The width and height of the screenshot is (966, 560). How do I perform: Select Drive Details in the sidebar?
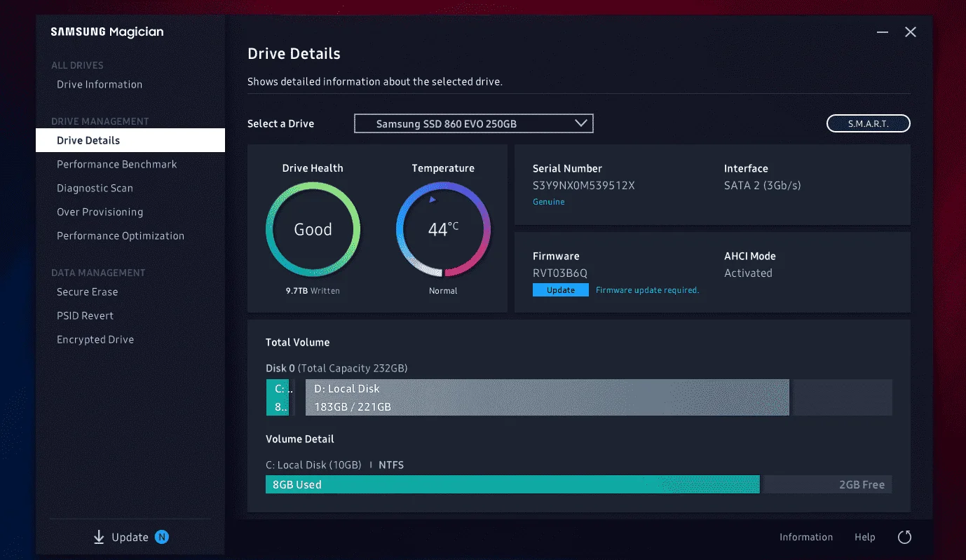click(130, 140)
